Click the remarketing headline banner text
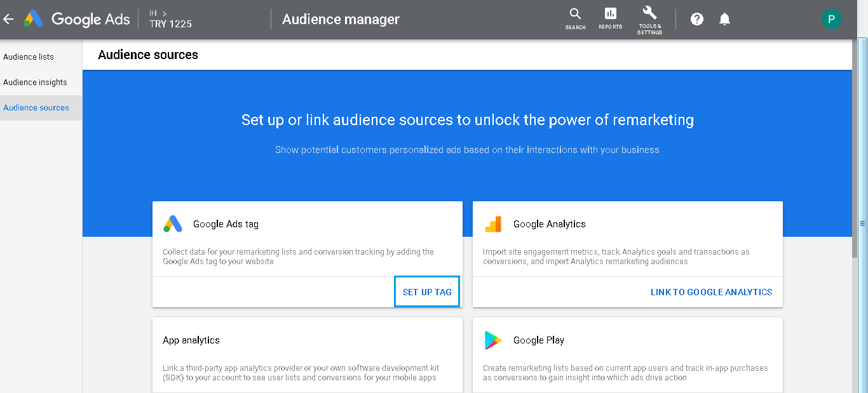Viewport: 868px width, 393px height. [468, 120]
